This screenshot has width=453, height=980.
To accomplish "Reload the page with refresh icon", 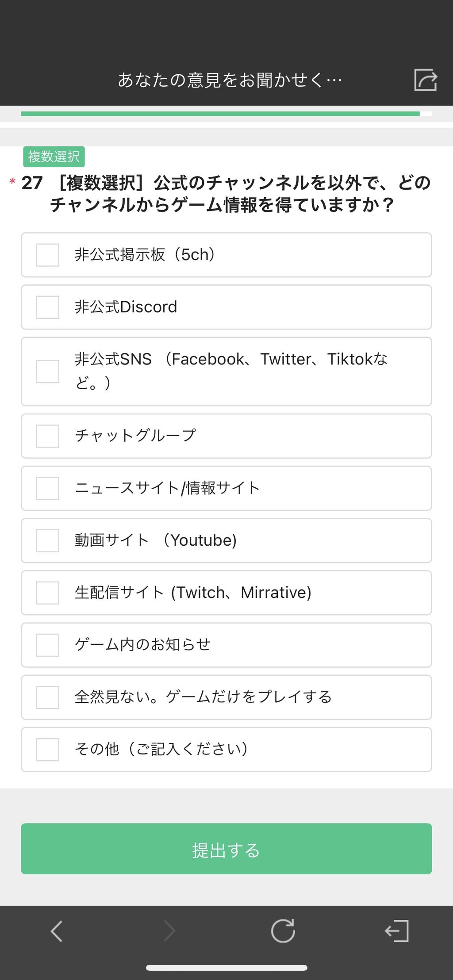I will click(x=283, y=931).
